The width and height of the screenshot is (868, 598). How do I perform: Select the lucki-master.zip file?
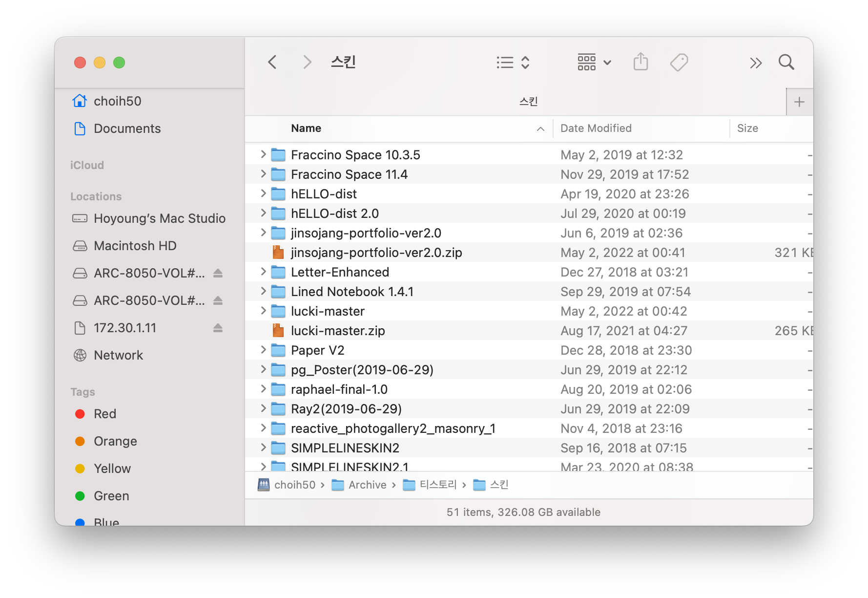[x=529, y=331]
